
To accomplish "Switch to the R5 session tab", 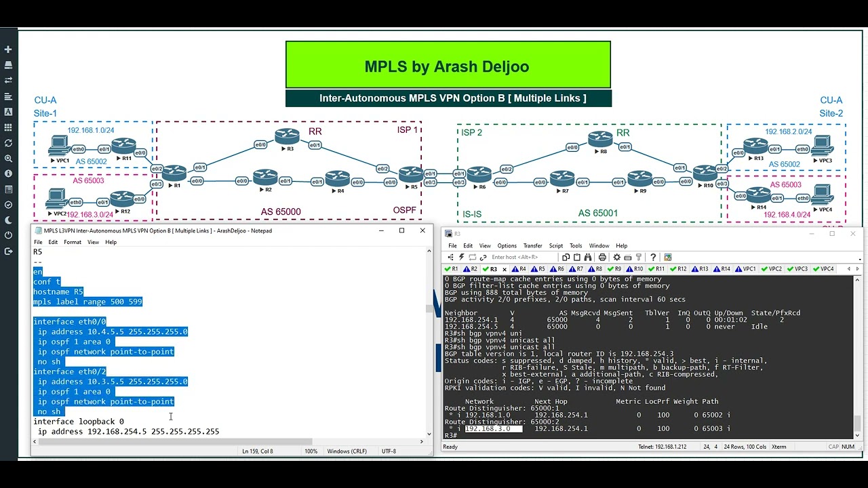I will pos(538,269).
